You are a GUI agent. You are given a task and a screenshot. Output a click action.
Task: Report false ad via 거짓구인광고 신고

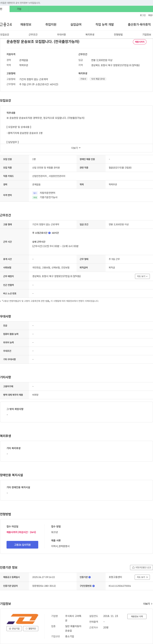pos(142,567)
